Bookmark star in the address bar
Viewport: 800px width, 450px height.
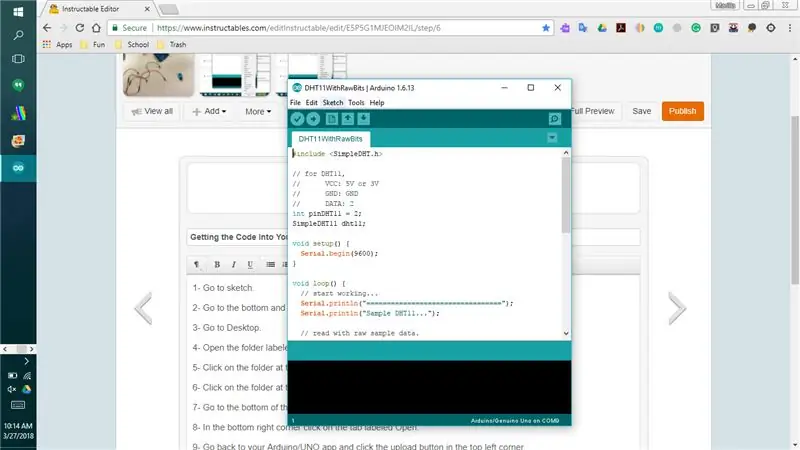(546, 28)
